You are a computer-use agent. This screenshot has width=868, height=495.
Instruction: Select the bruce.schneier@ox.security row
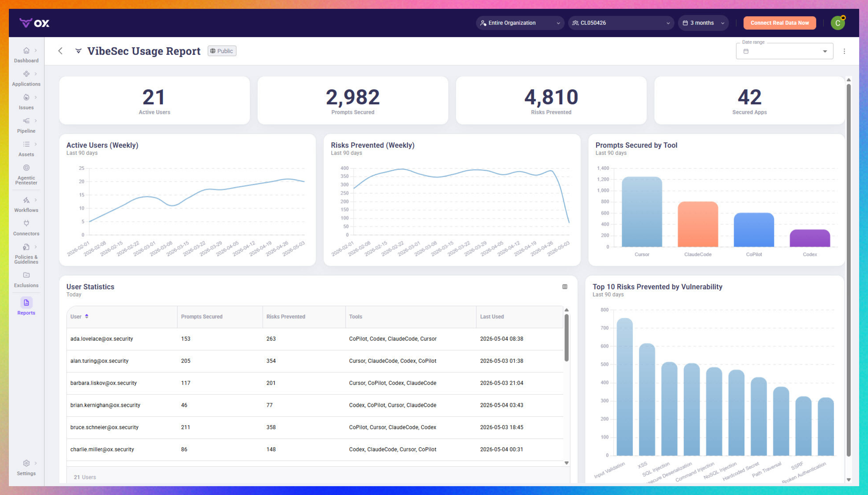[x=315, y=427]
